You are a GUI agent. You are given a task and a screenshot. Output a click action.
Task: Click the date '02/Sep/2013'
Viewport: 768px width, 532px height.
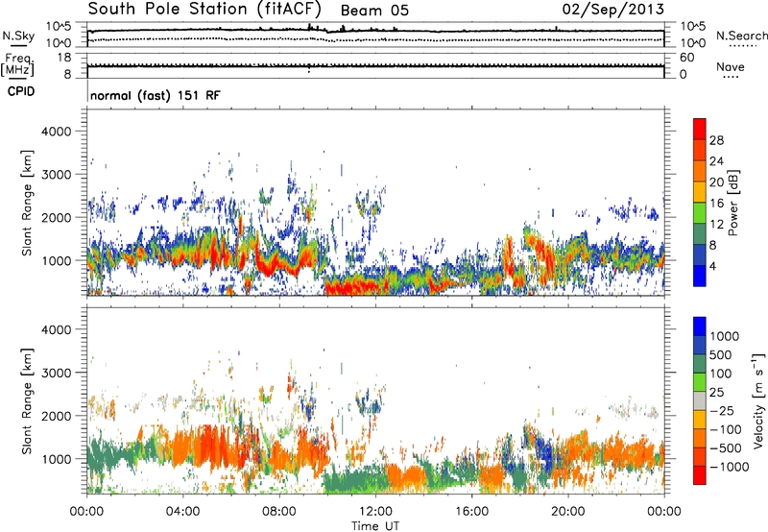pos(612,10)
